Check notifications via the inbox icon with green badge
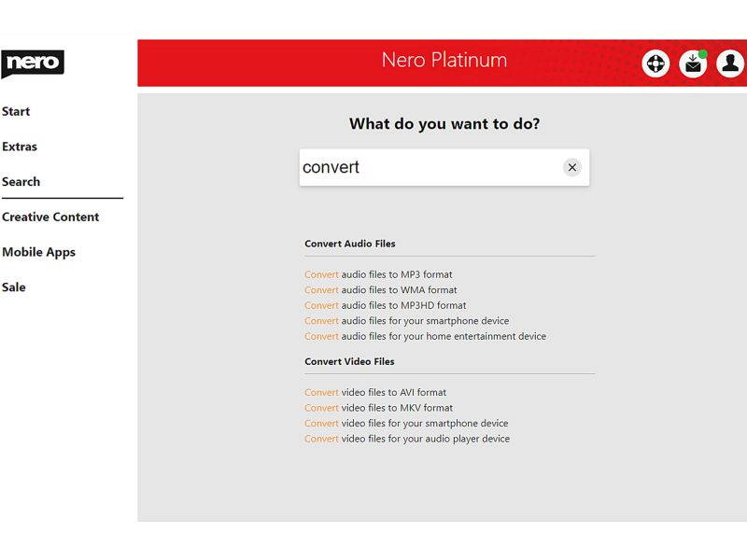Image resolution: width=747 pixels, height=560 pixels. click(693, 63)
